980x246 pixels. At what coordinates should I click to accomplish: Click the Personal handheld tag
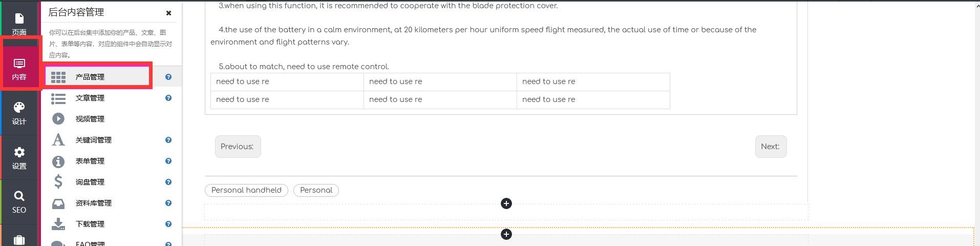pyautogui.click(x=246, y=190)
